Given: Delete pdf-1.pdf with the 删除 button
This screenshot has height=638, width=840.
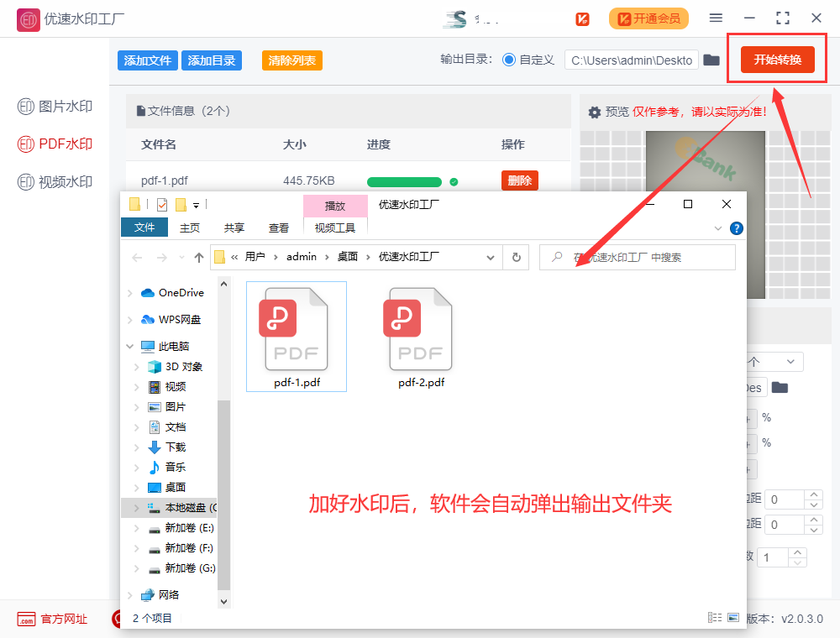Looking at the screenshot, I should pyautogui.click(x=520, y=180).
